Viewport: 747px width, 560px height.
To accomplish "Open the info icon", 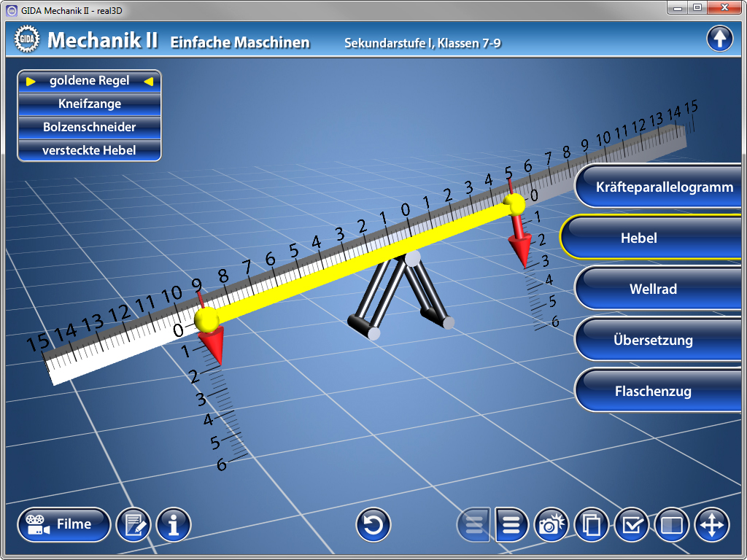I will click(x=174, y=524).
